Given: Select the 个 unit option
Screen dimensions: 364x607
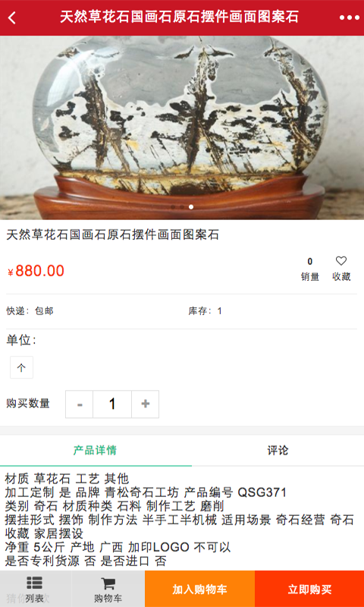Looking at the screenshot, I should [x=21, y=367].
